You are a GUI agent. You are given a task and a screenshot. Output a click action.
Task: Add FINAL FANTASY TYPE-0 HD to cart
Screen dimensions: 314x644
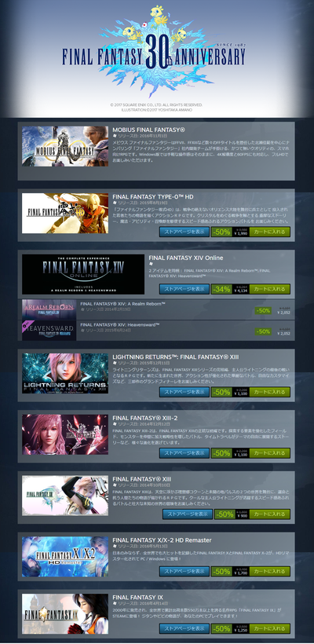[x=270, y=232]
